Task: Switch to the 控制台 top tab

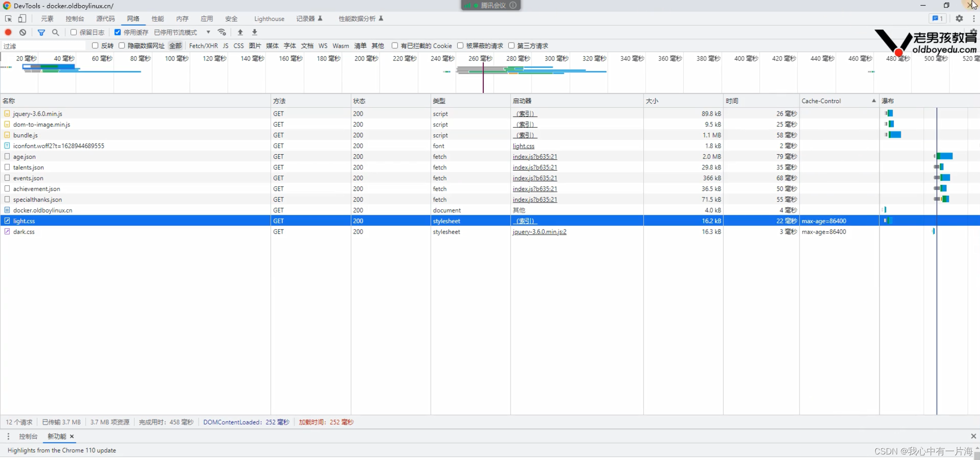Action: coord(75,19)
